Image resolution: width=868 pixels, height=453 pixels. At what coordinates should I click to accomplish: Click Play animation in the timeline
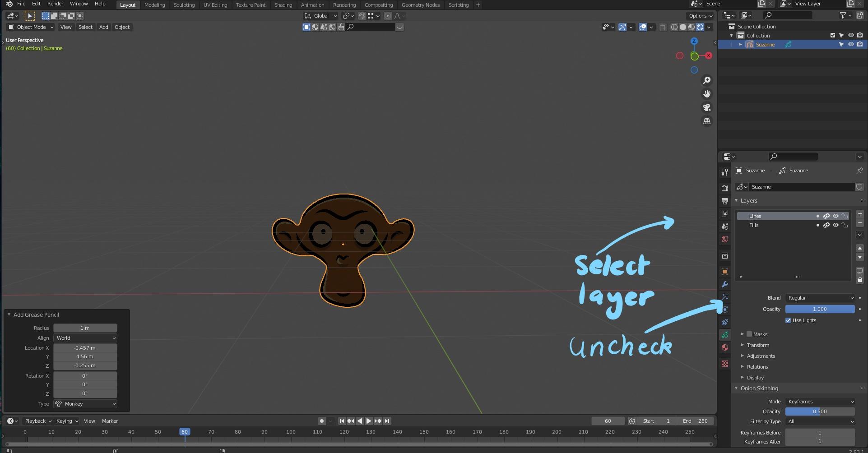coord(369,421)
